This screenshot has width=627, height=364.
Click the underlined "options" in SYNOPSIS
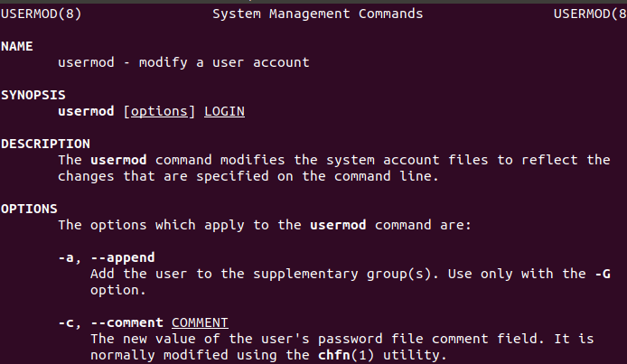[x=159, y=111]
